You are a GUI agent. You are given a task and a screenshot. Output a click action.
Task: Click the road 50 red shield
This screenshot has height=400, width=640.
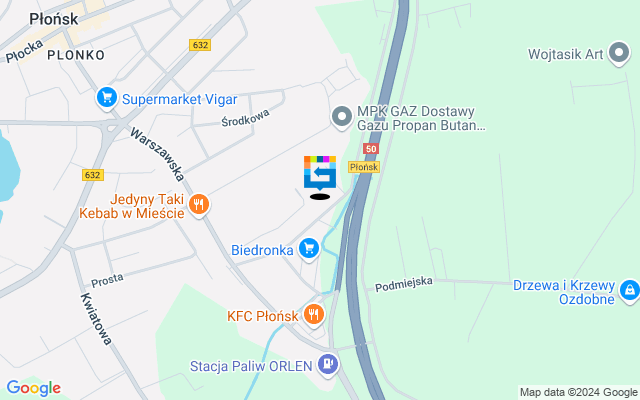[x=371, y=149]
